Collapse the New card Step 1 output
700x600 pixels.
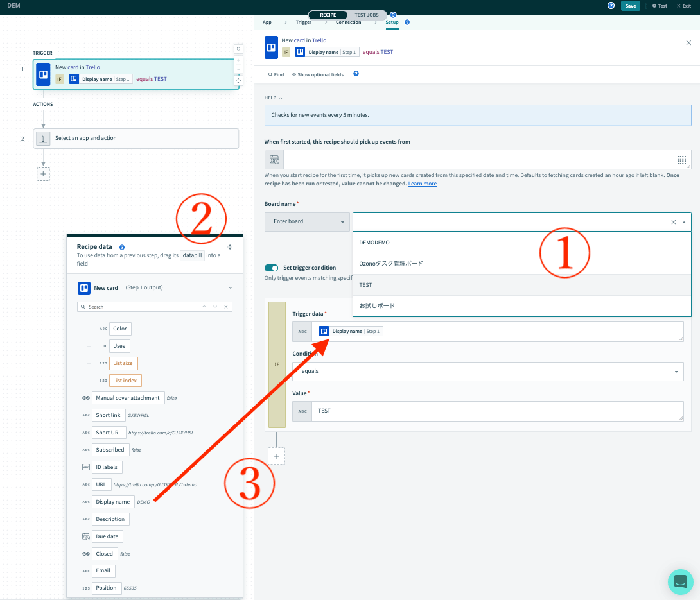tap(231, 288)
